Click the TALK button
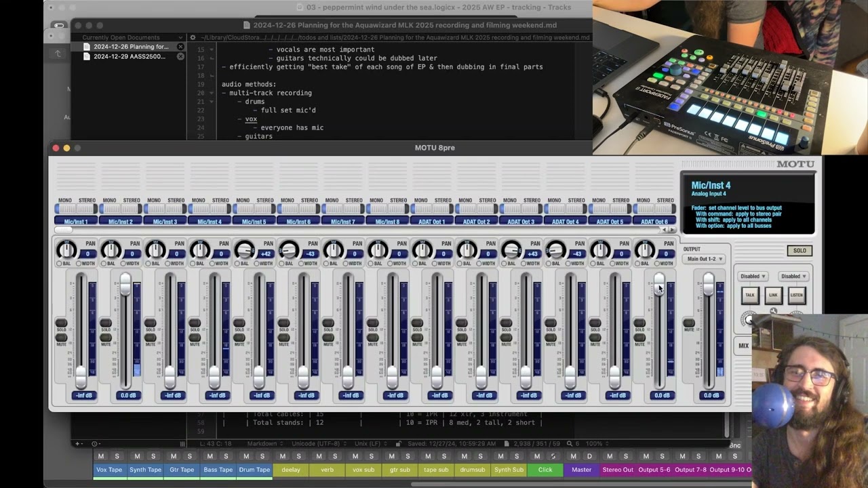The image size is (868, 488). [x=750, y=295]
